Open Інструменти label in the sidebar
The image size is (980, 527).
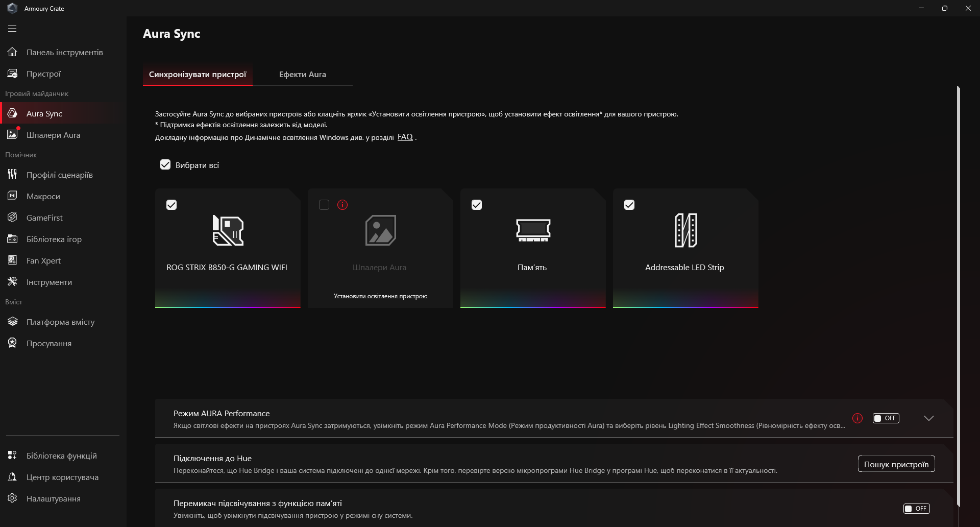coord(49,282)
